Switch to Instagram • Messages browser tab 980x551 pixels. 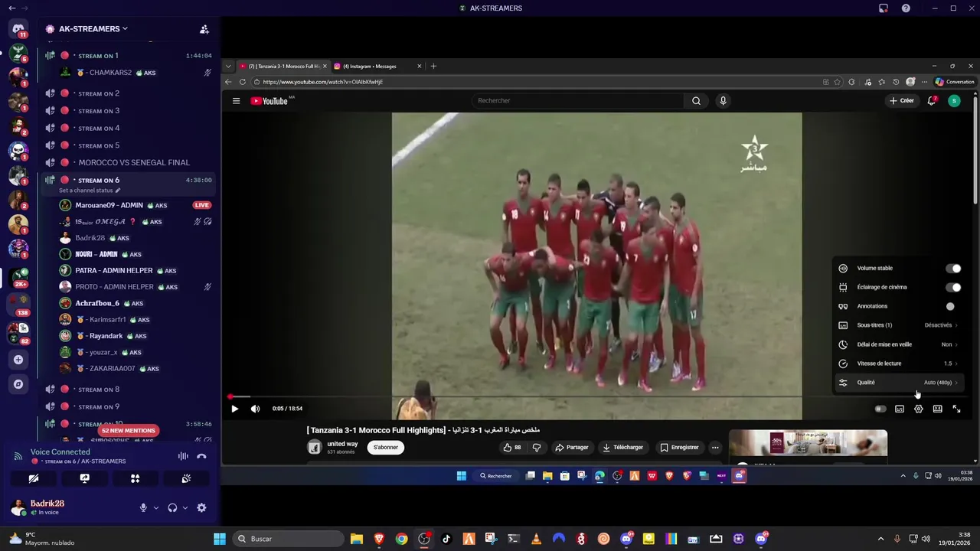coord(378,67)
